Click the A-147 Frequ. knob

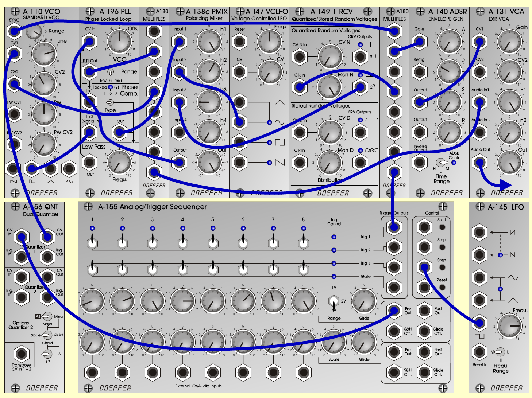click(x=269, y=41)
